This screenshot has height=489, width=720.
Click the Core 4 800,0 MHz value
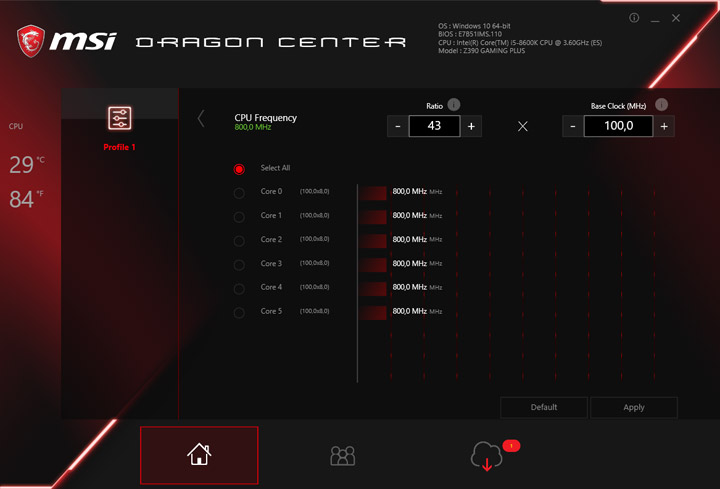(x=410, y=287)
